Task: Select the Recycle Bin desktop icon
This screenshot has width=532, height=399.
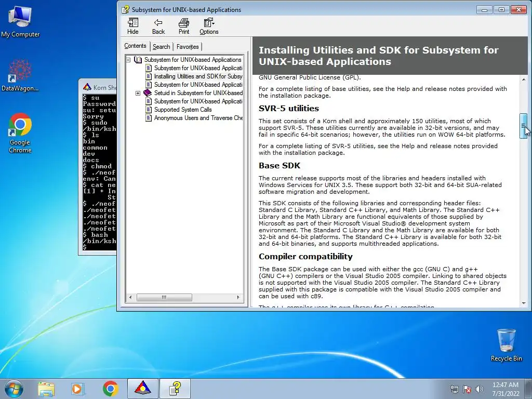Action: tap(506, 345)
